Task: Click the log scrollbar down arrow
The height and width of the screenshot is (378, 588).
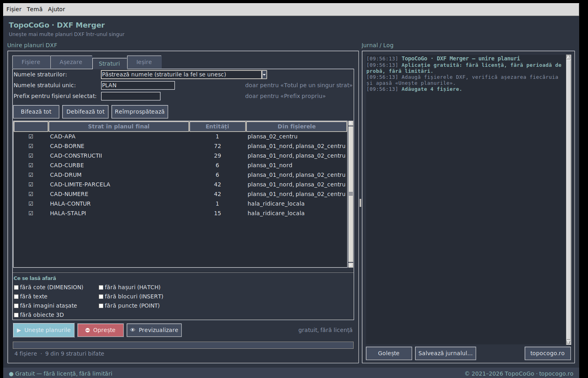Action: [x=568, y=342]
